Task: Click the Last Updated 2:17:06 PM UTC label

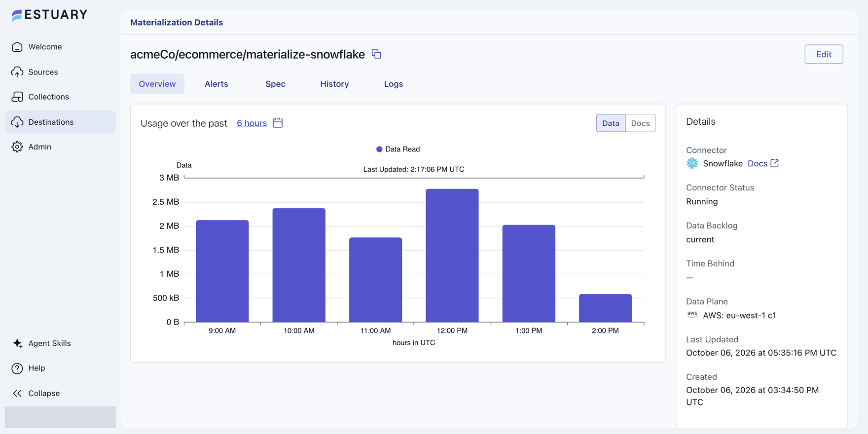Action: coord(414,169)
